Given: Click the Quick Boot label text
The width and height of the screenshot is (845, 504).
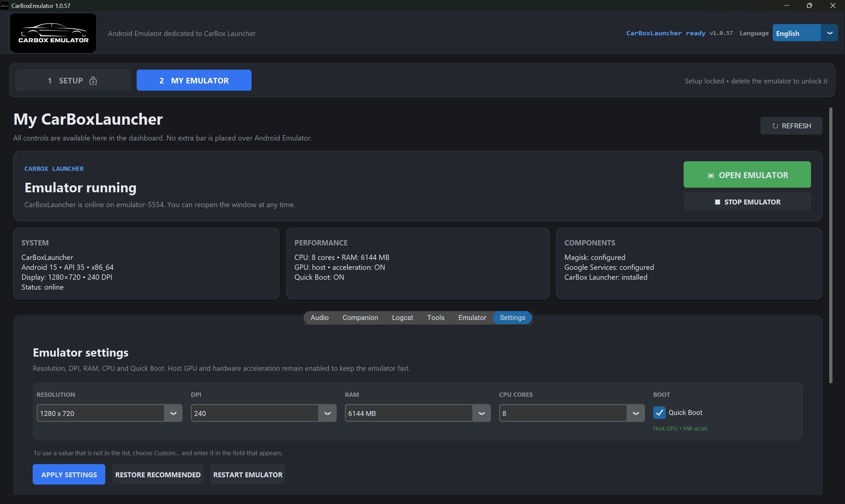Looking at the screenshot, I should pyautogui.click(x=685, y=413).
